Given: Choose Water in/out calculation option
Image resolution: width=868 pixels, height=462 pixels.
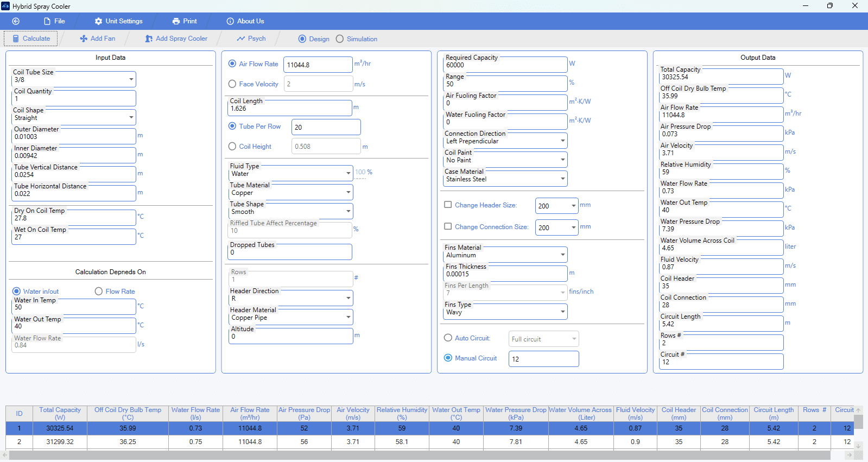Looking at the screenshot, I should pyautogui.click(x=16, y=292).
